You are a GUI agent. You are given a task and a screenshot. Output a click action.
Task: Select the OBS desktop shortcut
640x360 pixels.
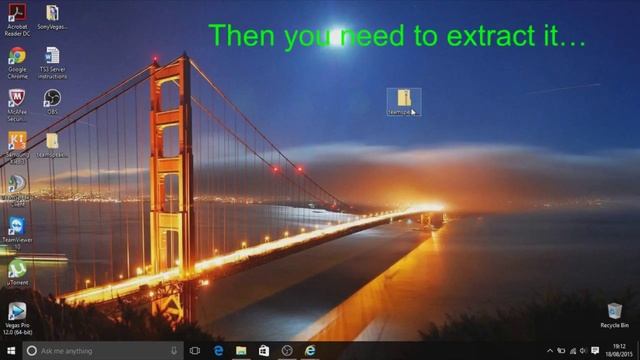click(52, 102)
